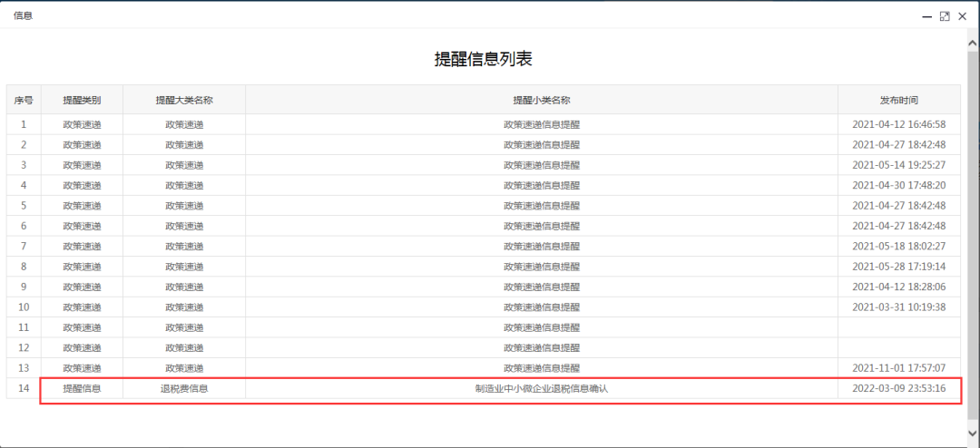Screen dimensions: 980x448
Task: Click 提醒类别 cell 政策速递 in row 12
Action: click(x=82, y=348)
